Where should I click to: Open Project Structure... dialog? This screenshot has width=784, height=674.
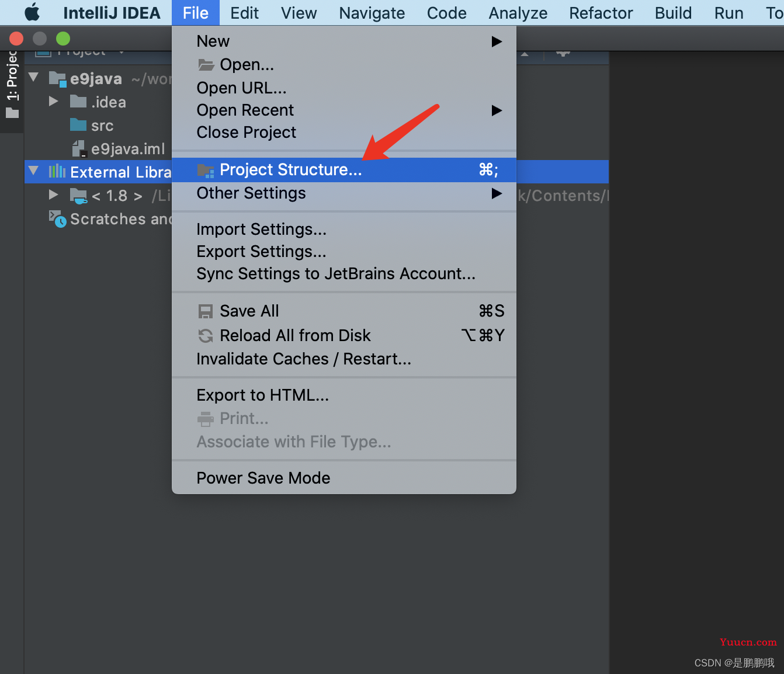tap(344, 170)
